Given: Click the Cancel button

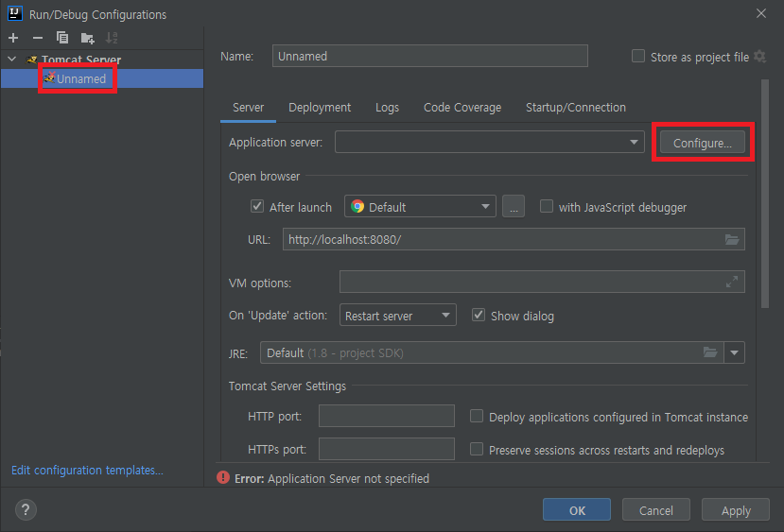Looking at the screenshot, I should click(x=656, y=510).
